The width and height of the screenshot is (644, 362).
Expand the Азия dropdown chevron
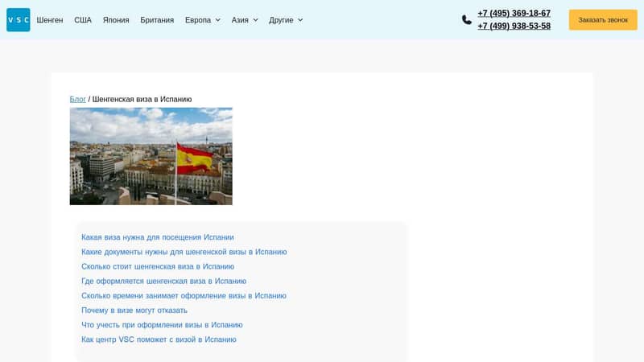click(255, 20)
